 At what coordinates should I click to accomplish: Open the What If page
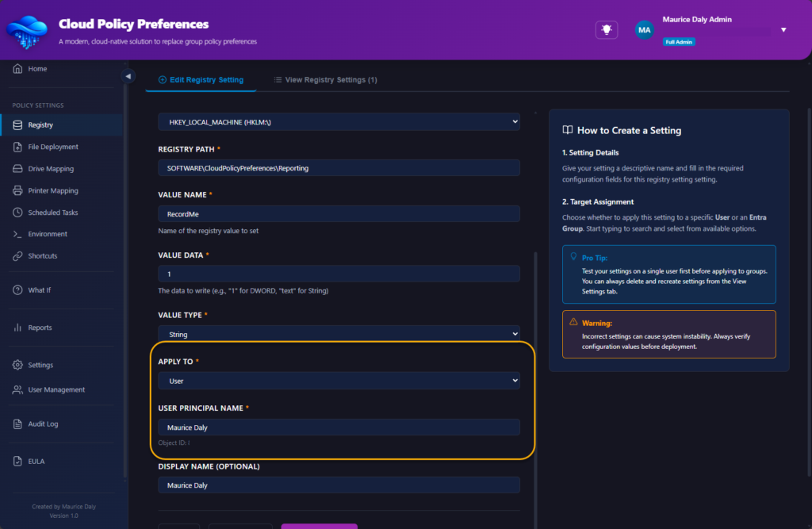tap(39, 290)
